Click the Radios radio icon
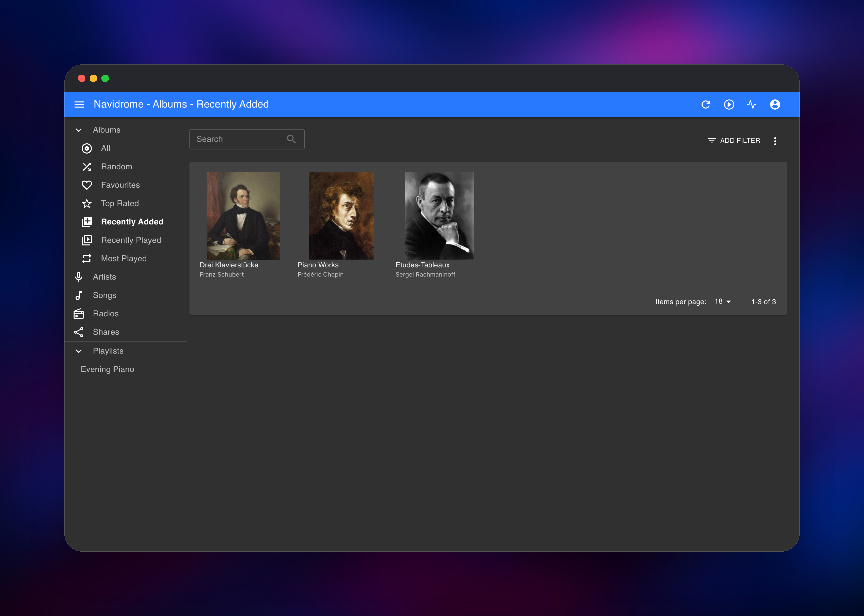Screen dimensions: 864x616 pos(79,314)
